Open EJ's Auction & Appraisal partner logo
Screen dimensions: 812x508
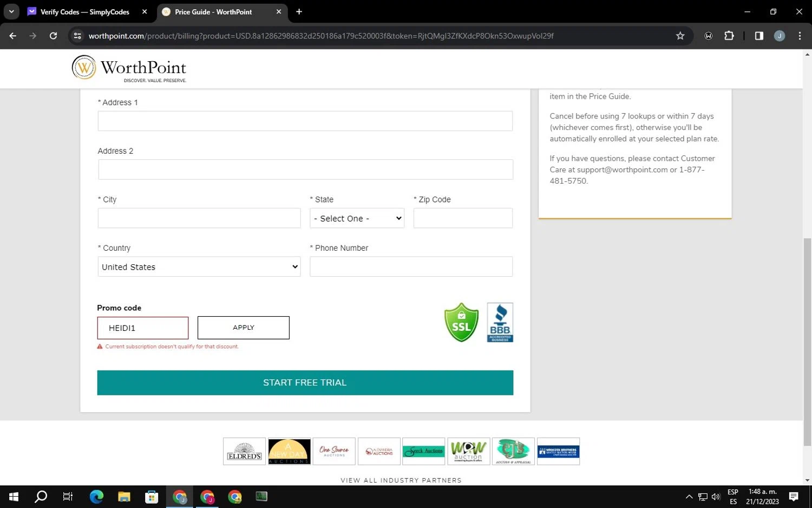point(513,451)
